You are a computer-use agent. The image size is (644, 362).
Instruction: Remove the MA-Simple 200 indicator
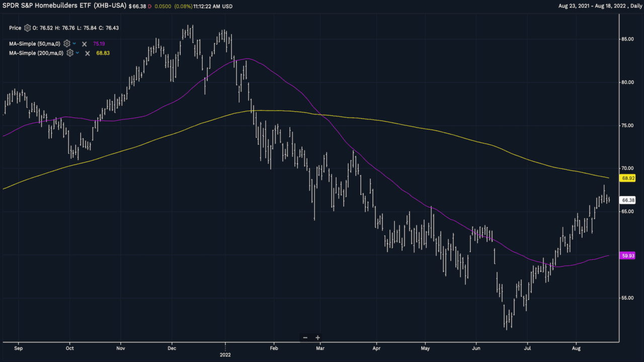(87, 53)
